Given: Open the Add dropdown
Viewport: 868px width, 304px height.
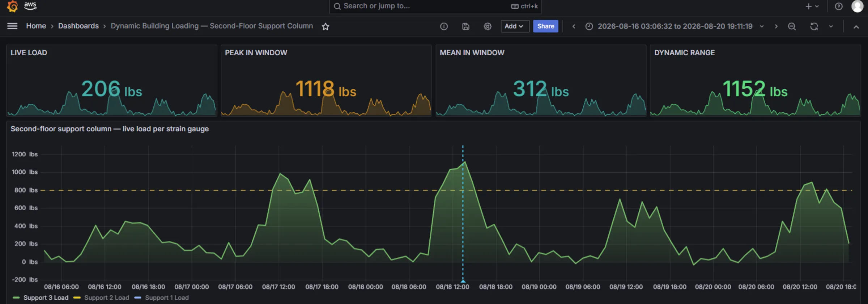Looking at the screenshot, I should [x=515, y=26].
